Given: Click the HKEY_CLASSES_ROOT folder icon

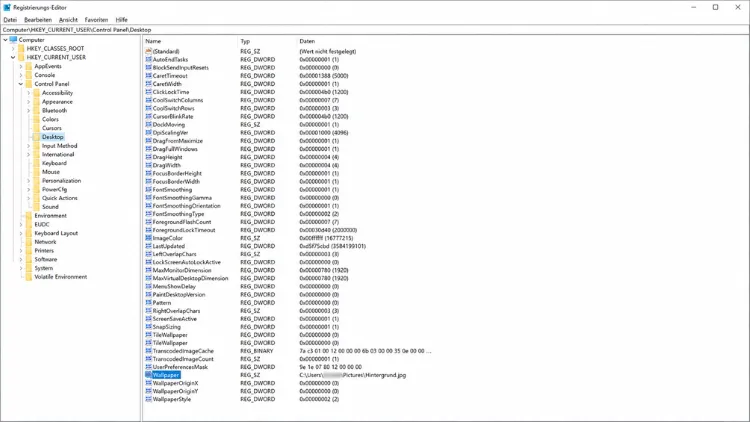Looking at the screenshot, I should [21, 48].
